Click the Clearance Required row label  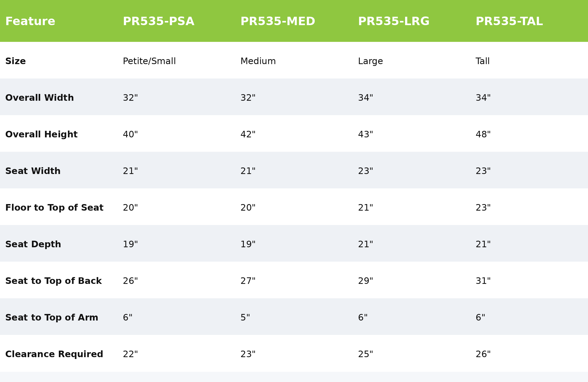54,355
